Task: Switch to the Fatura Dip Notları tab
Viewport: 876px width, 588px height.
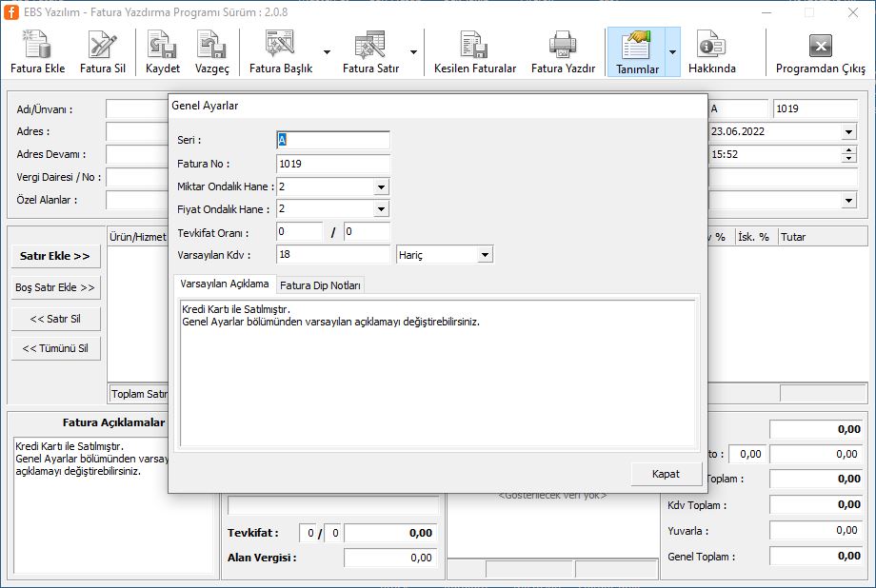Action: click(320, 285)
